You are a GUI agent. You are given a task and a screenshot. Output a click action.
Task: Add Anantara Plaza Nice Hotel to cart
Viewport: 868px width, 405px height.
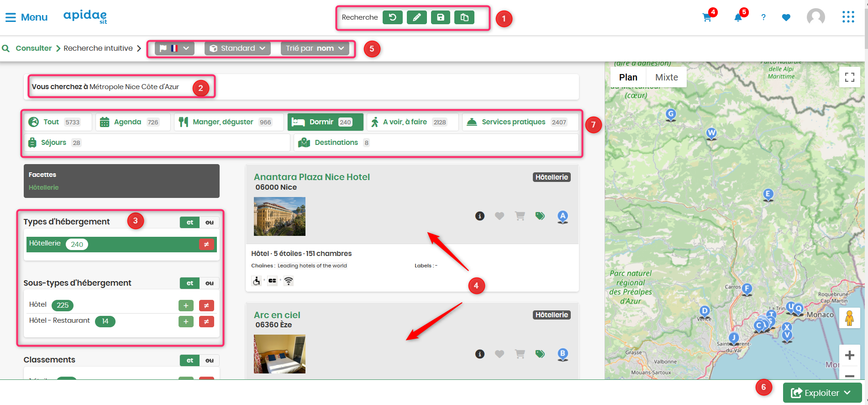(x=520, y=216)
